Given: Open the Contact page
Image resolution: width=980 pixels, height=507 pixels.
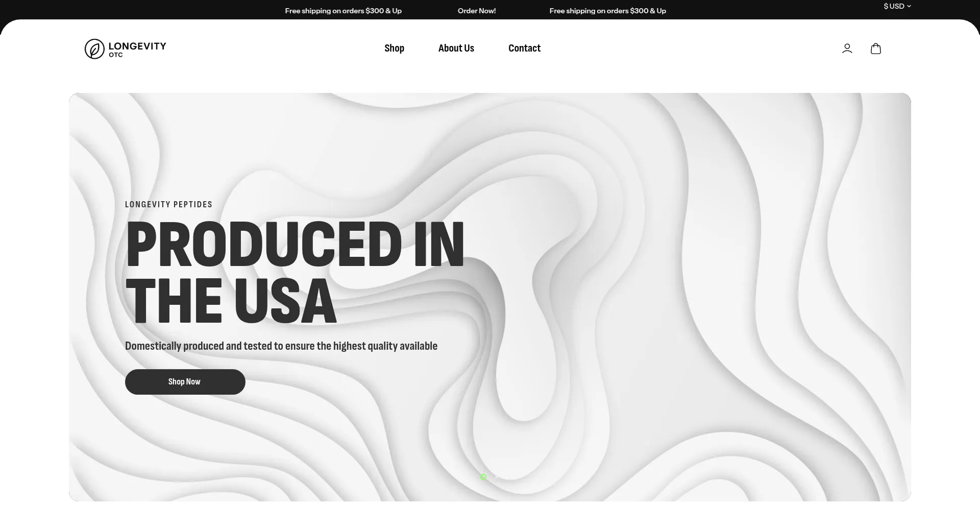Looking at the screenshot, I should pyautogui.click(x=524, y=49).
